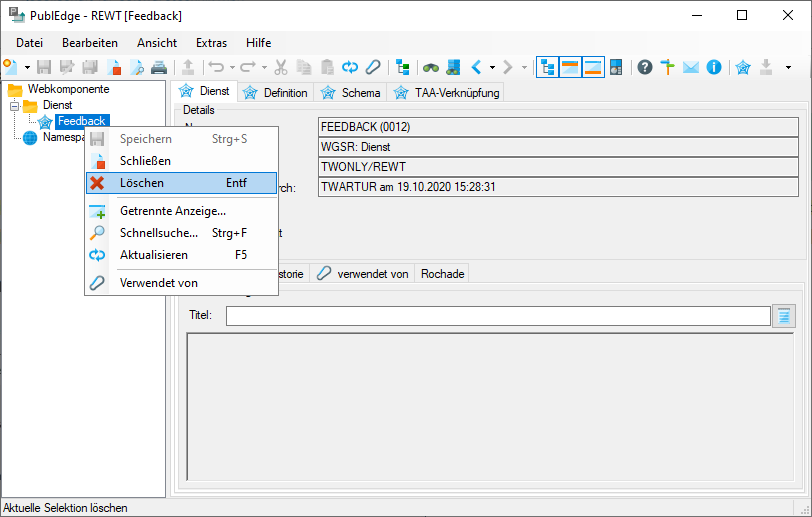This screenshot has height=517, width=812.
Task: Collapse the Dienst tree node
Action: pos(14,106)
